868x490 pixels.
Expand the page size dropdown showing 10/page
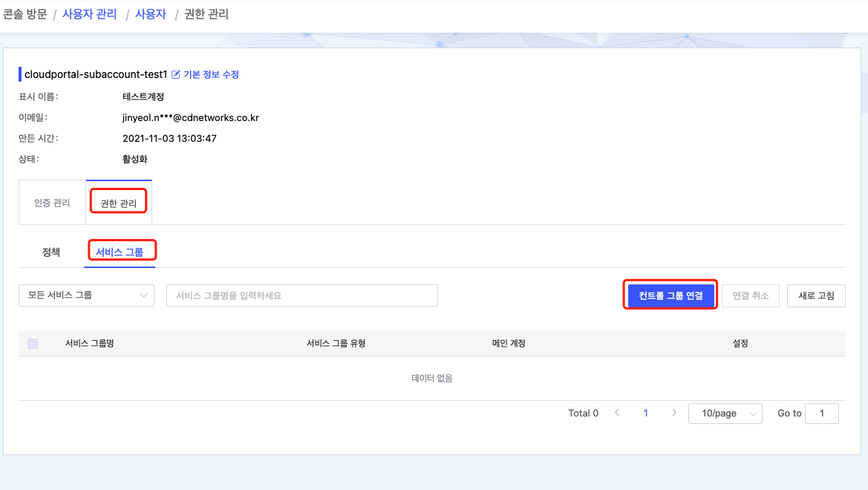point(725,413)
